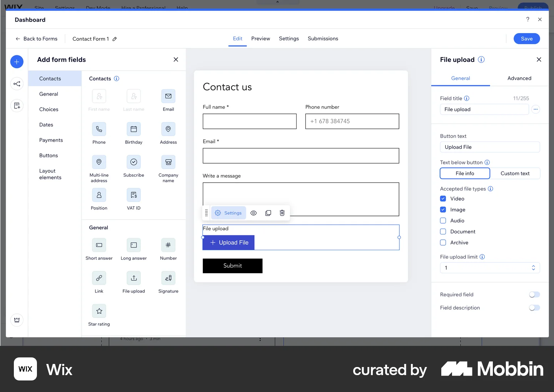This screenshot has height=392, width=554.
Task: Open the form pages sidebar icon
Action: pos(17,106)
